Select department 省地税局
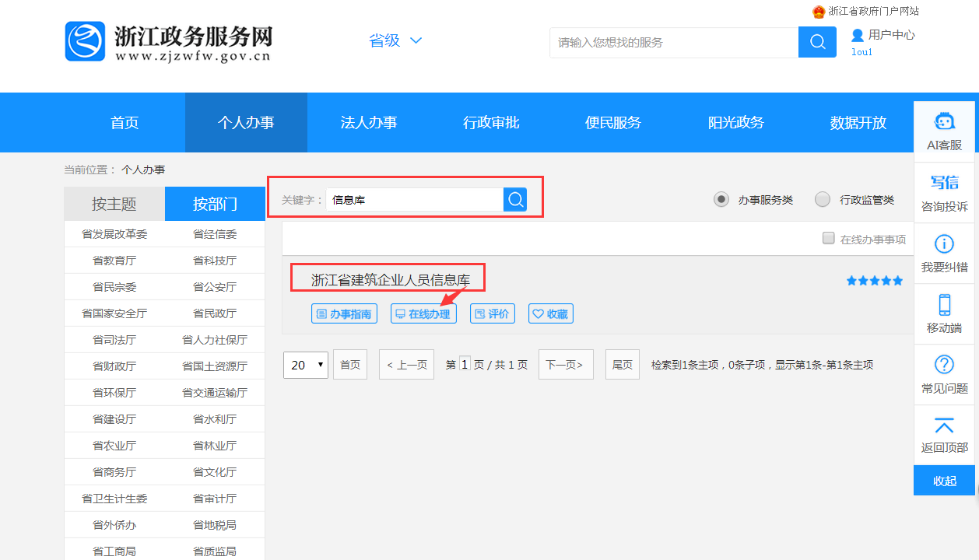Screen dimensions: 979x560 215,525
